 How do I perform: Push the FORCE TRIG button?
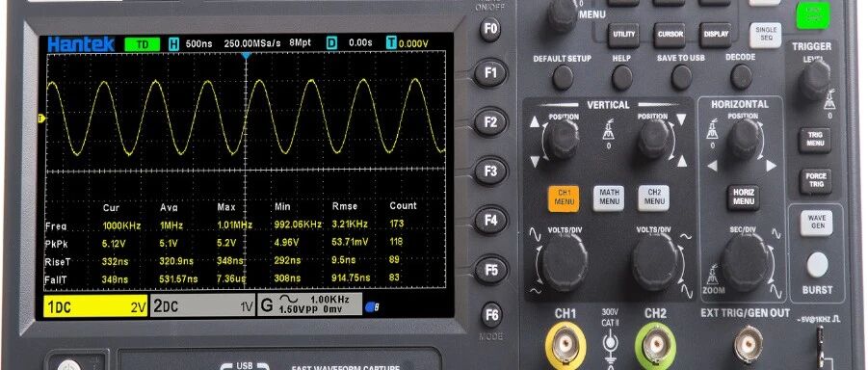tap(815, 182)
